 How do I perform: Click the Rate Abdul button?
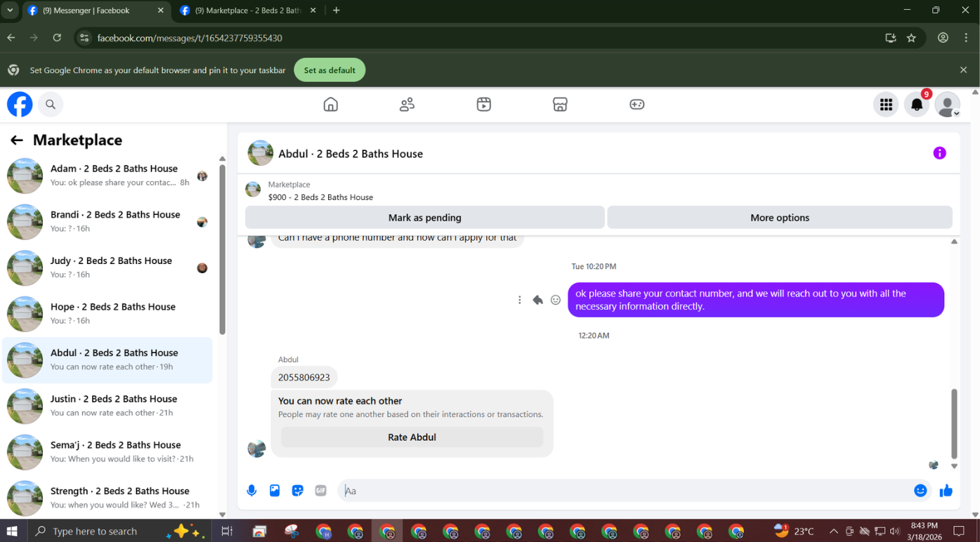(412, 437)
